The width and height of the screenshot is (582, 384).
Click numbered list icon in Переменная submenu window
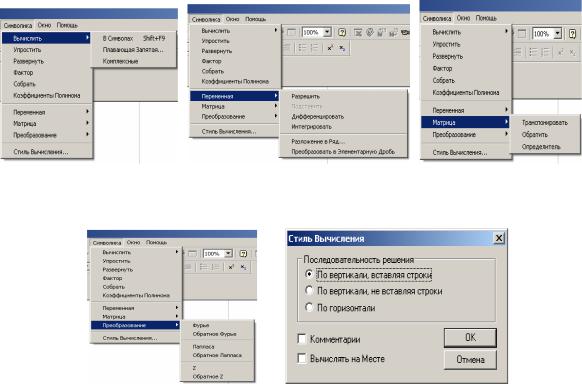point(315,48)
